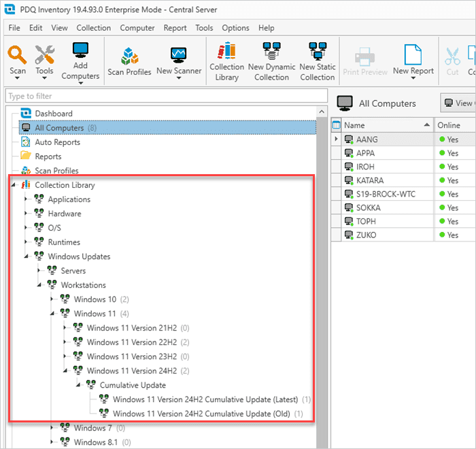Click the Applications collection icon
Viewport: 476px width, 449px height.
[39, 199]
